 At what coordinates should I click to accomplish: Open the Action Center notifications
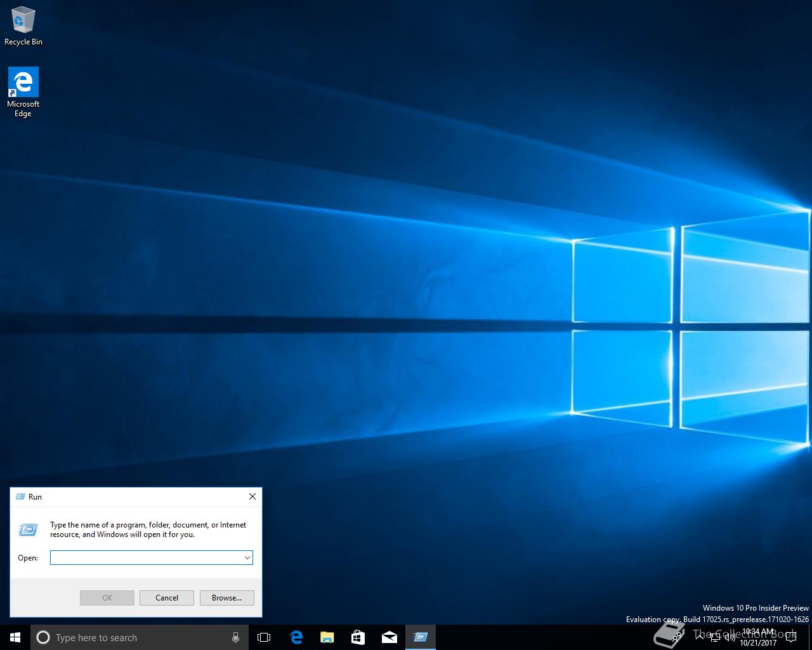click(x=790, y=637)
